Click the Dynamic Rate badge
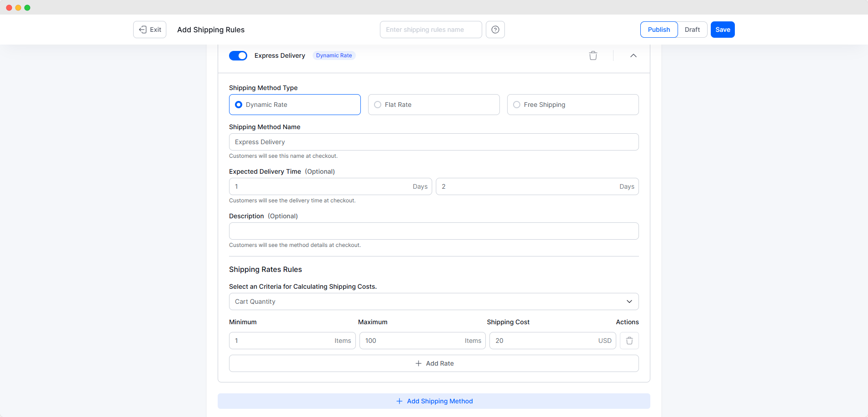The width and height of the screenshot is (868, 417). point(334,55)
